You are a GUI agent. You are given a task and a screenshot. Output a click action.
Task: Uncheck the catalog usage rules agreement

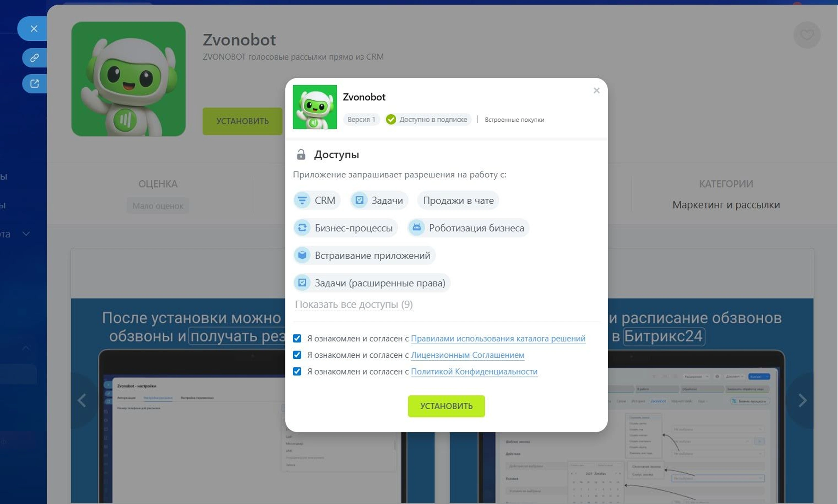297,339
